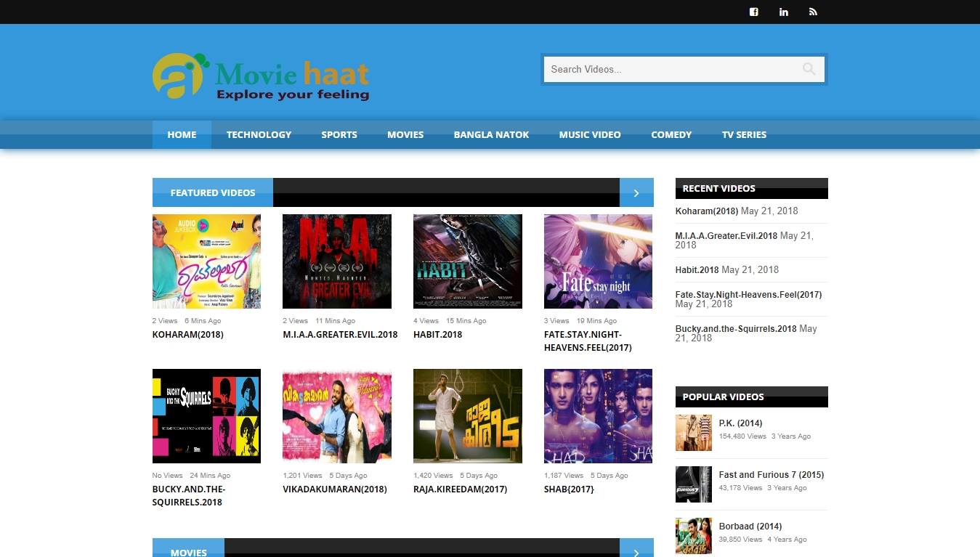The height and width of the screenshot is (557, 980).
Task: Open the Borbaad (2014) popular thumbnail
Action: click(694, 536)
